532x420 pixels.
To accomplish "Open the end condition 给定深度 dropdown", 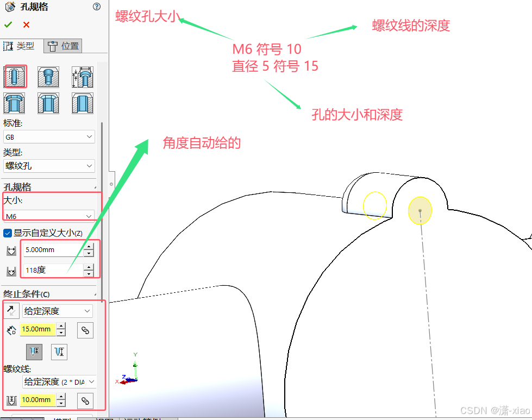I will tap(58, 311).
